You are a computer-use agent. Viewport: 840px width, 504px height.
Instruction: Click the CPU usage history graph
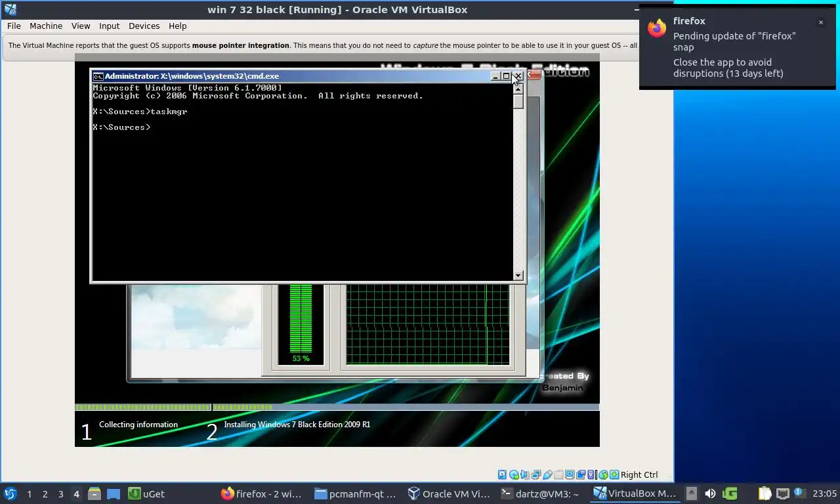[428, 324]
